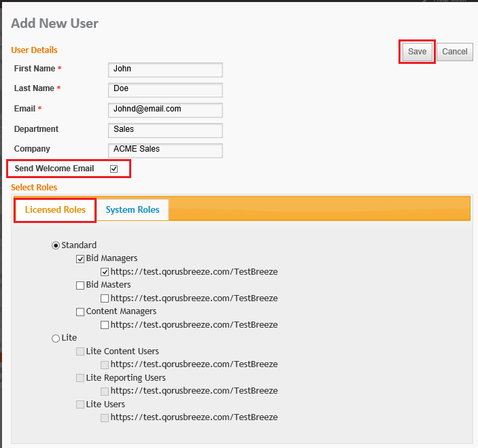Screen dimensions: 478x448
Task: Click the Email label text
Action: [24, 109]
